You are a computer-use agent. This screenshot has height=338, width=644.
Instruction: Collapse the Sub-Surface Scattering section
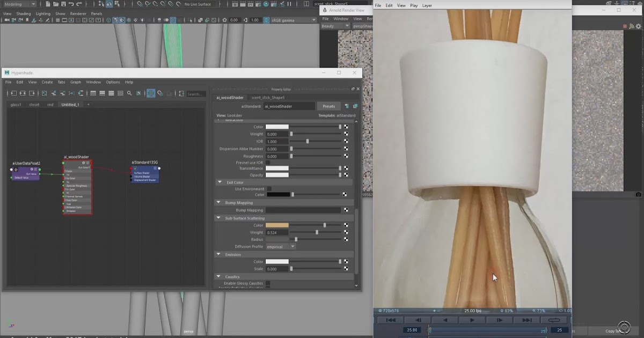tap(219, 218)
